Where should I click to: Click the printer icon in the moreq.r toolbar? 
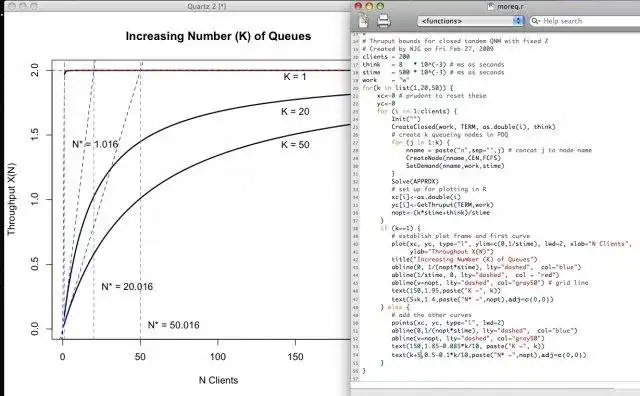(x=383, y=21)
